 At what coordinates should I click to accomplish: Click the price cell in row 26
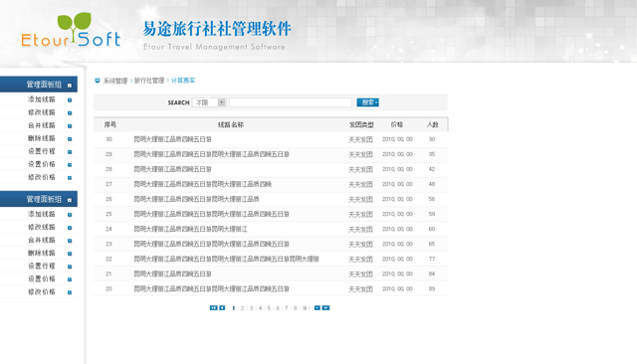397,199
